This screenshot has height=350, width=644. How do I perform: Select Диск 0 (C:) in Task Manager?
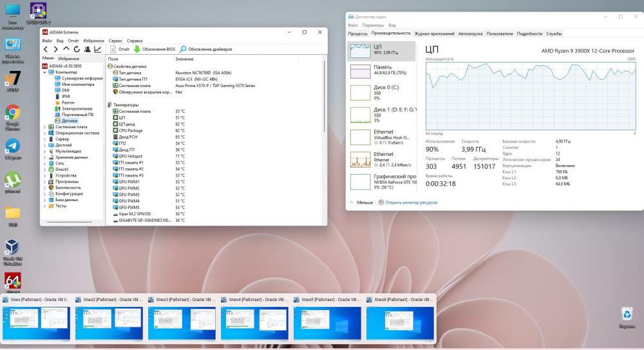coord(381,93)
